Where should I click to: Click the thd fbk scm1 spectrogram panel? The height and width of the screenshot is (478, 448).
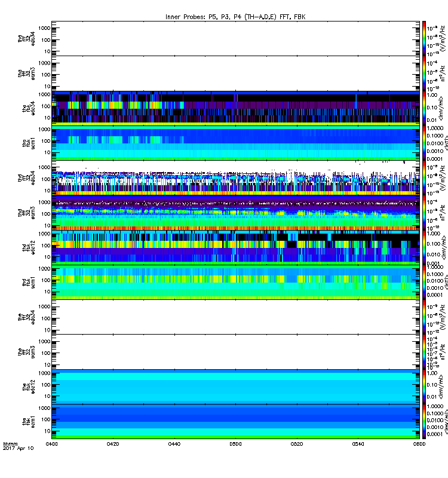(x=235, y=282)
